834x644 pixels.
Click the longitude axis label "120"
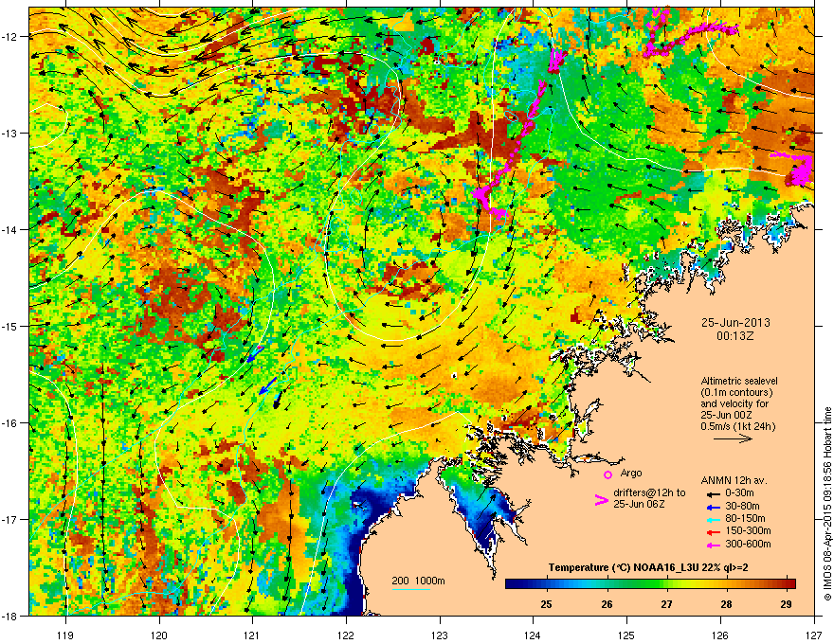point(159,635)
